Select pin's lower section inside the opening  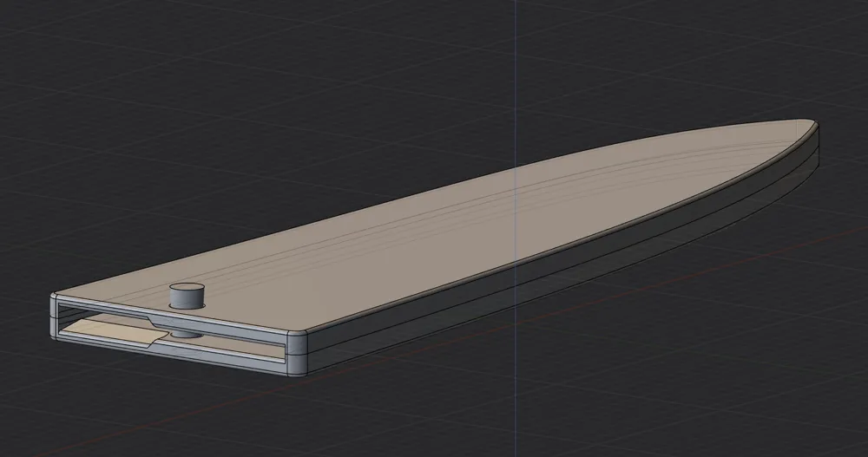[x=184, y=332]
